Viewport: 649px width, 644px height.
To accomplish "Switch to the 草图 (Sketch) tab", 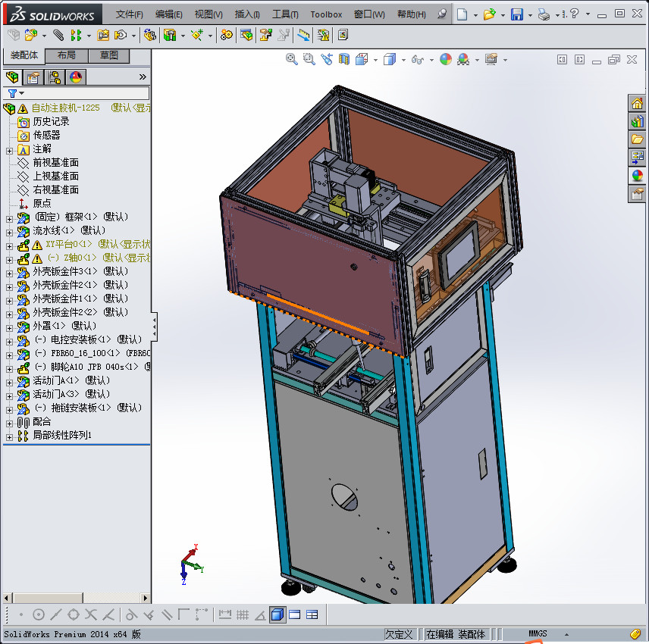I will click(109, 55).
